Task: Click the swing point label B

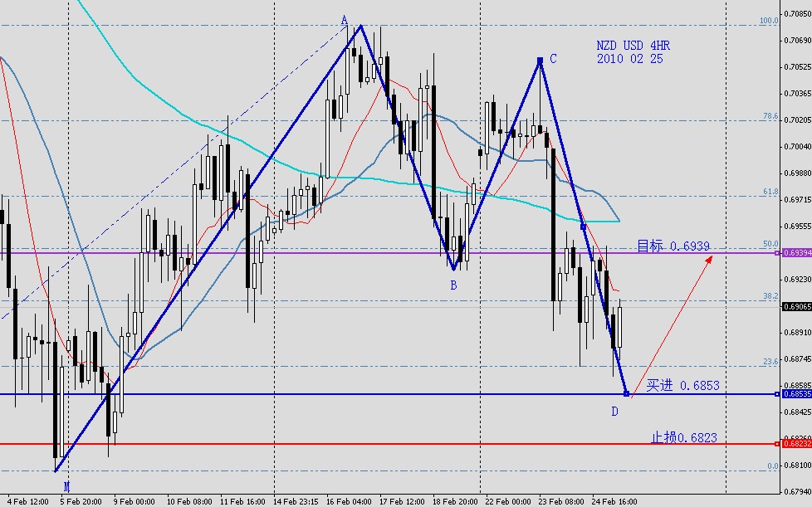Action: pos(453,284)
